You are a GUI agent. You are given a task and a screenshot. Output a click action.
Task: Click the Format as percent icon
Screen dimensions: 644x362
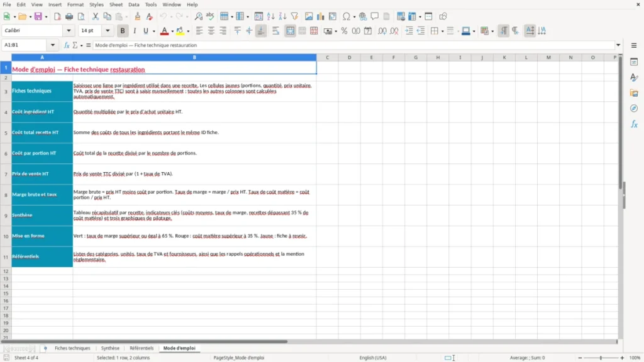pos(344,31)
